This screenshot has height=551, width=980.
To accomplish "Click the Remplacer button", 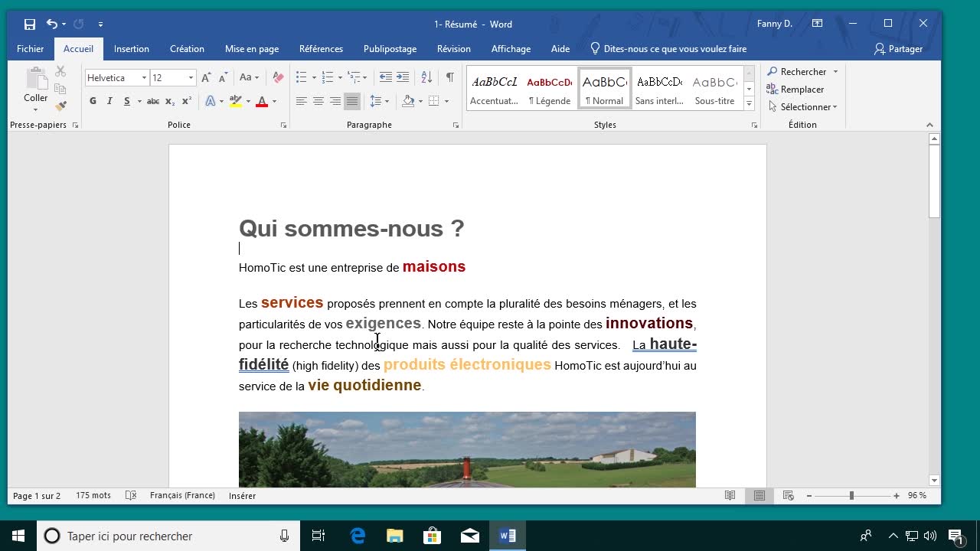I will point(802,90).
